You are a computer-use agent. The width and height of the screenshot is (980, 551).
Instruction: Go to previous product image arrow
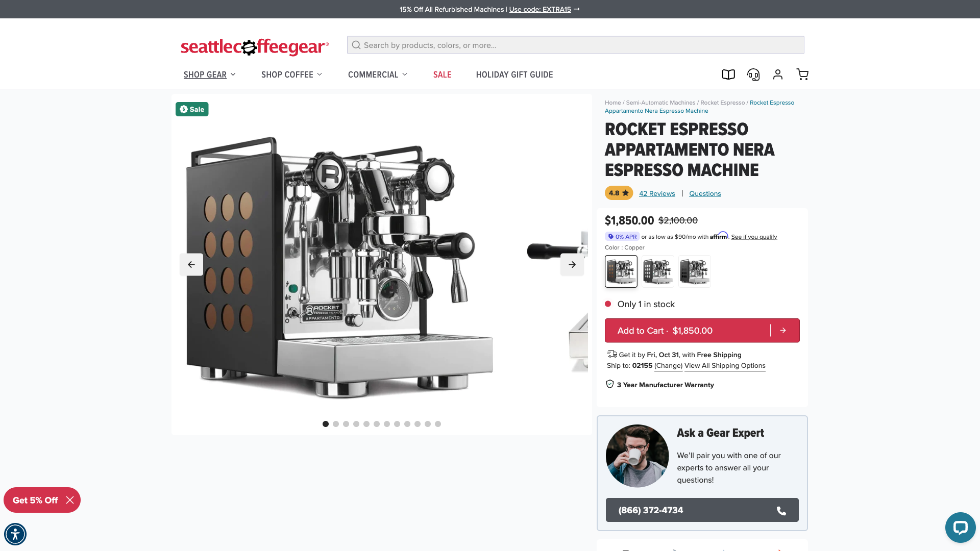coord(191,264)
